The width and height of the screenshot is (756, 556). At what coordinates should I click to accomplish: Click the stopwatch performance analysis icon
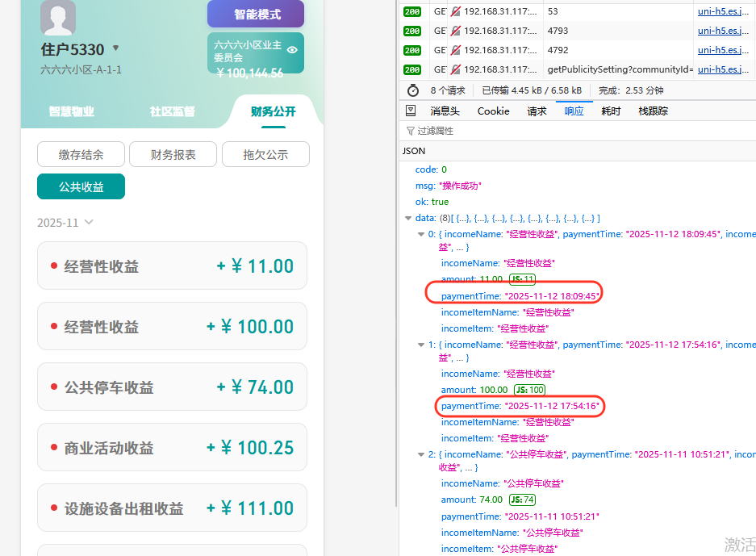[x=413, y=90]
